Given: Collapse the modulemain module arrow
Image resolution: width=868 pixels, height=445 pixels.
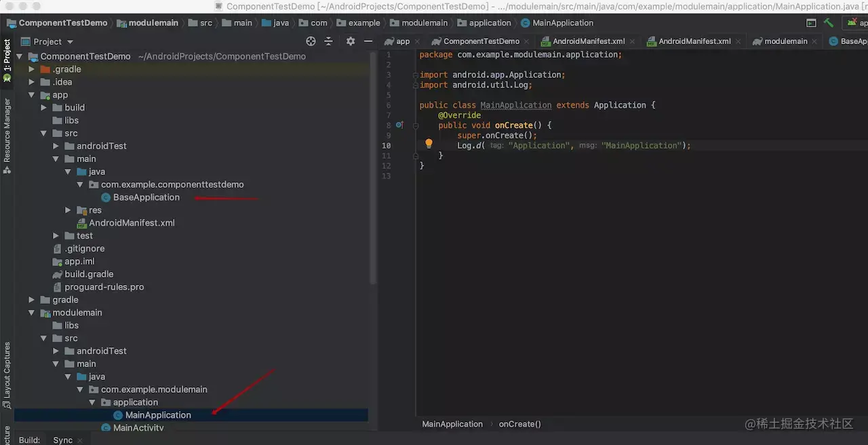Looking at the screenshot, I should pyautogui.click(x=31, y=313).
